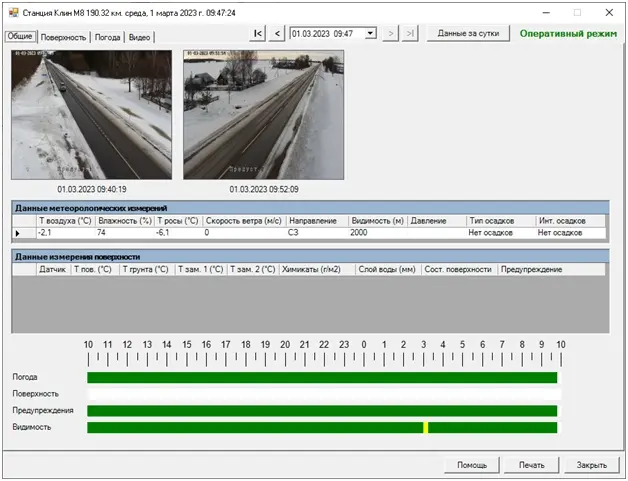Viewport: 628px width, 481px height.
Task: Select the row indicator arrow in meteorological table
Action: 18,233
